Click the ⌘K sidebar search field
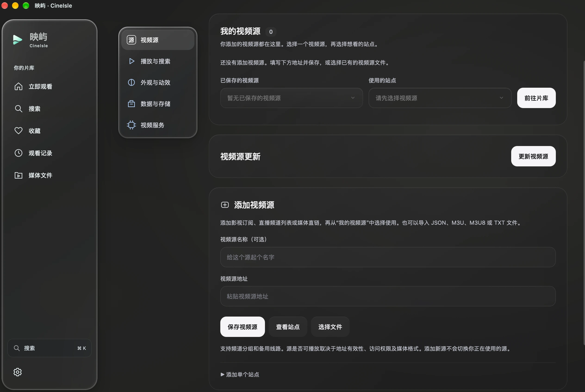The height and width of the screenshot is (392, 585). pos(50,348)
